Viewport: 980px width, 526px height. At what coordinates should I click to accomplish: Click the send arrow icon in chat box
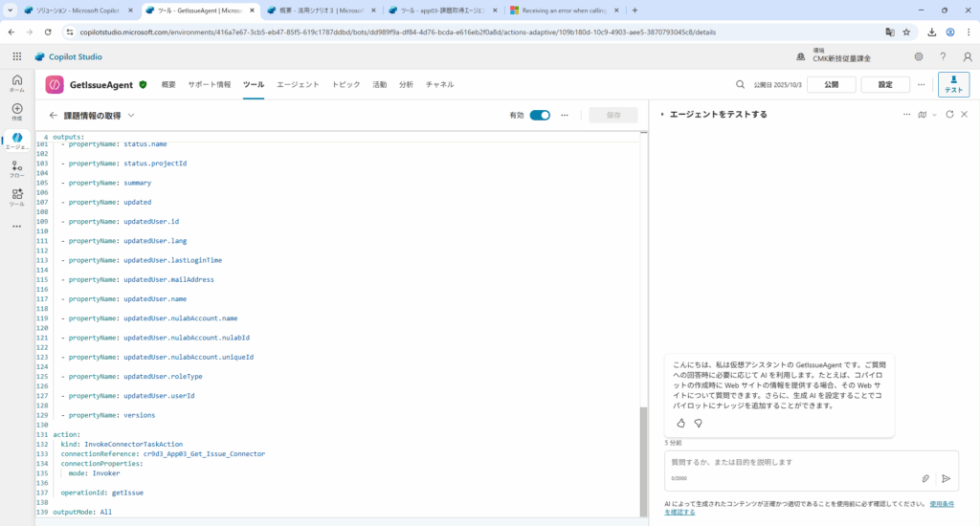[x=946, y=478]
